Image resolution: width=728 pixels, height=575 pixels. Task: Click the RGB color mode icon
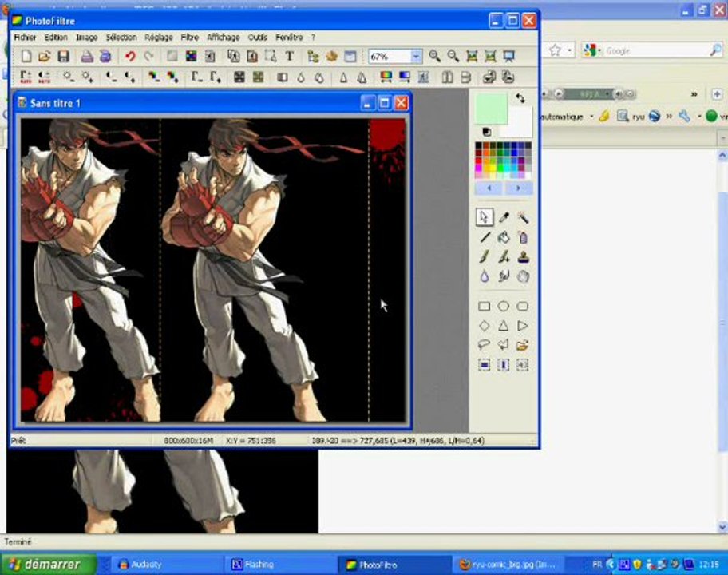[x=192, y=56]
